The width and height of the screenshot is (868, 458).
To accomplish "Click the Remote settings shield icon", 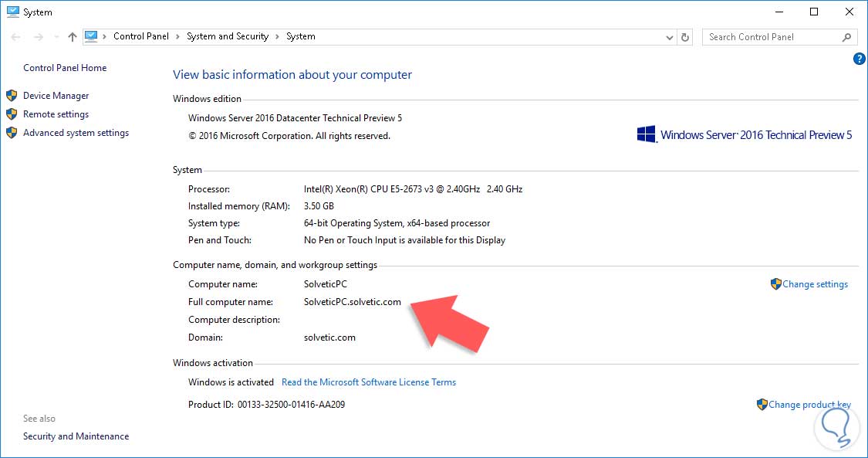I will 12,114.
